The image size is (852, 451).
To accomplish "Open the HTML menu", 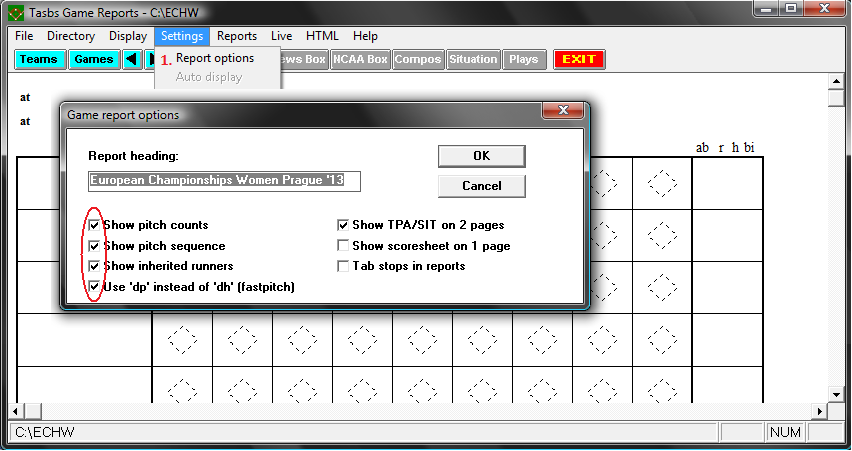I will tap(322, 36).
